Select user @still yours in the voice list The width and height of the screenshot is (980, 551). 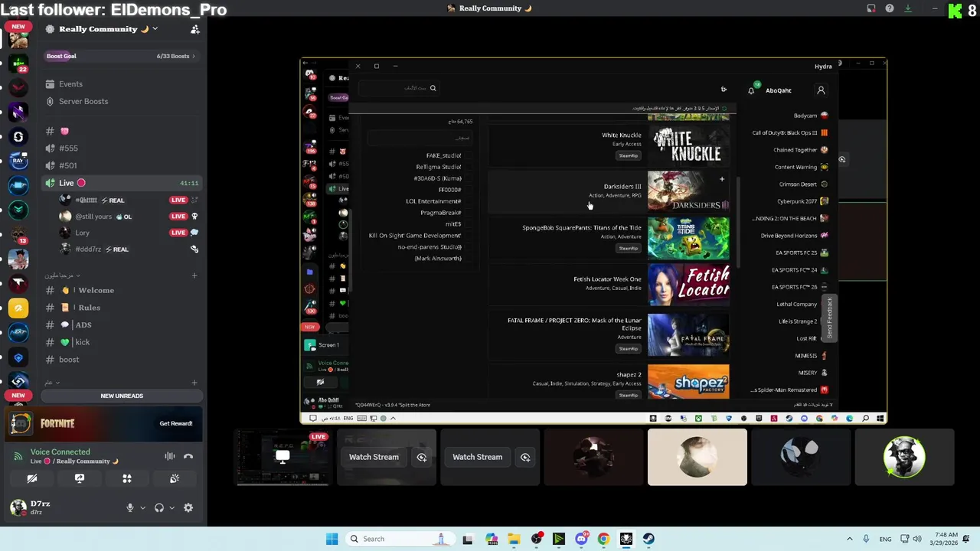129,217
